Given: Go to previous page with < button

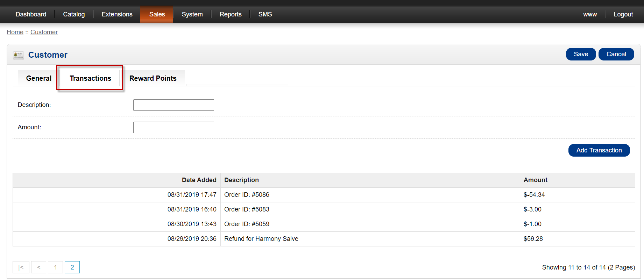Looking at the screenshot, I should click(x=39, y=267).
